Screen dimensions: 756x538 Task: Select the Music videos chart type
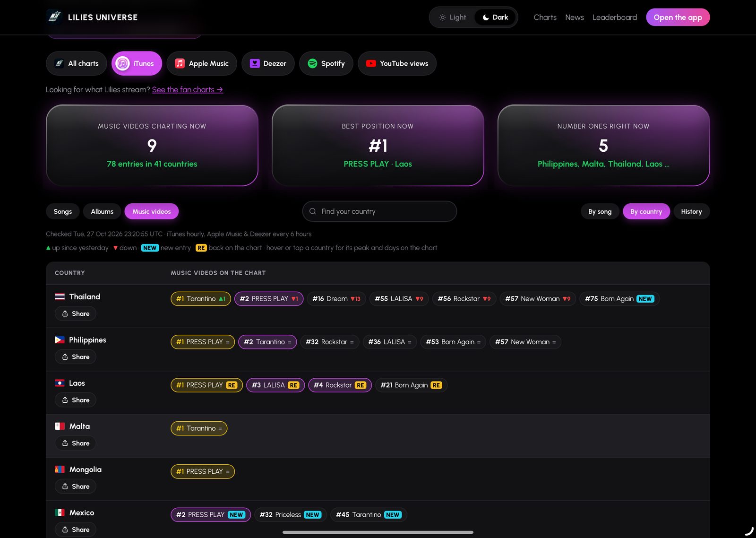point(152,211)
